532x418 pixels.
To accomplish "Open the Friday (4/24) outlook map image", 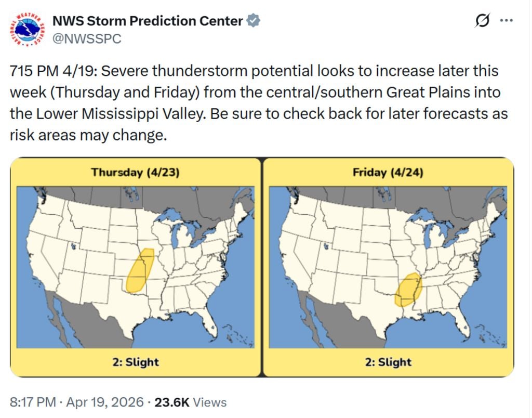I will click(x=388, y=267).
